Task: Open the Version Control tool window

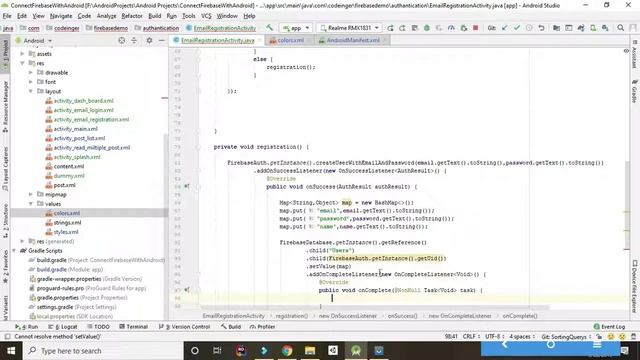Action: pos(184,327)
